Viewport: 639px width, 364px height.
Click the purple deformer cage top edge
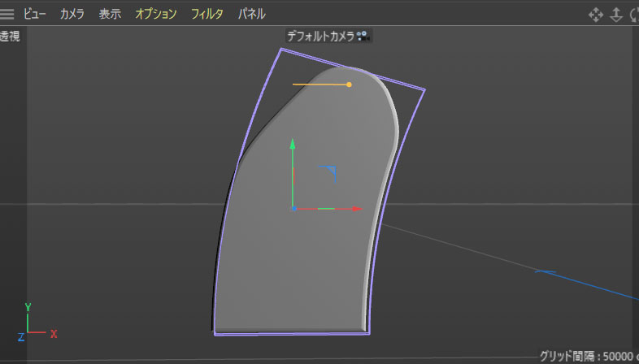(351, 68)
